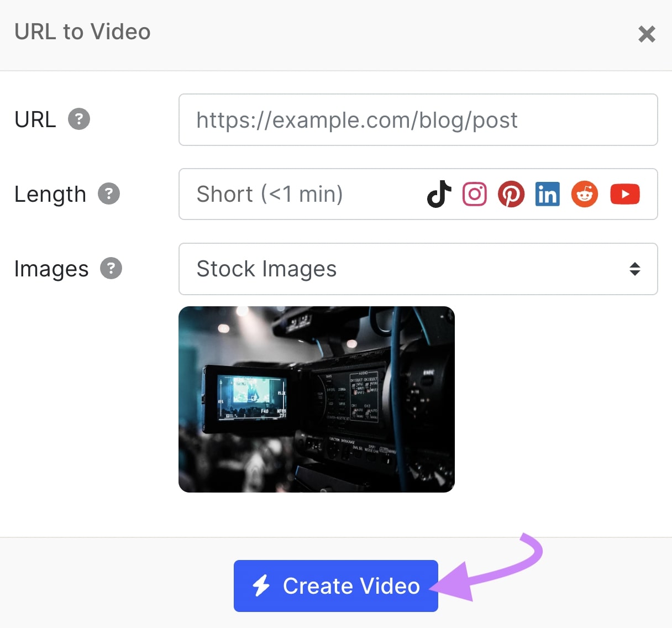Open the help tooltip for Images
The image size is (672, 628).
tap(112, 268)
